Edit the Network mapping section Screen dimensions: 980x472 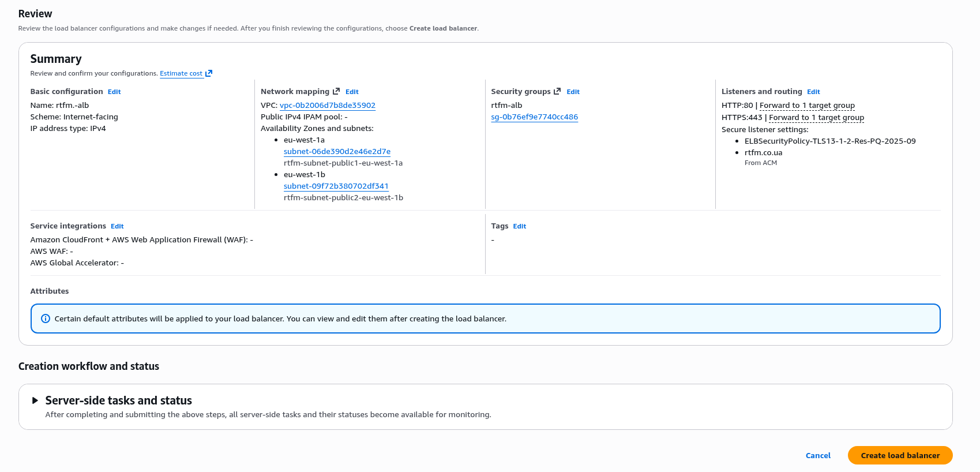pyautogui.click(x=352, y=92)
